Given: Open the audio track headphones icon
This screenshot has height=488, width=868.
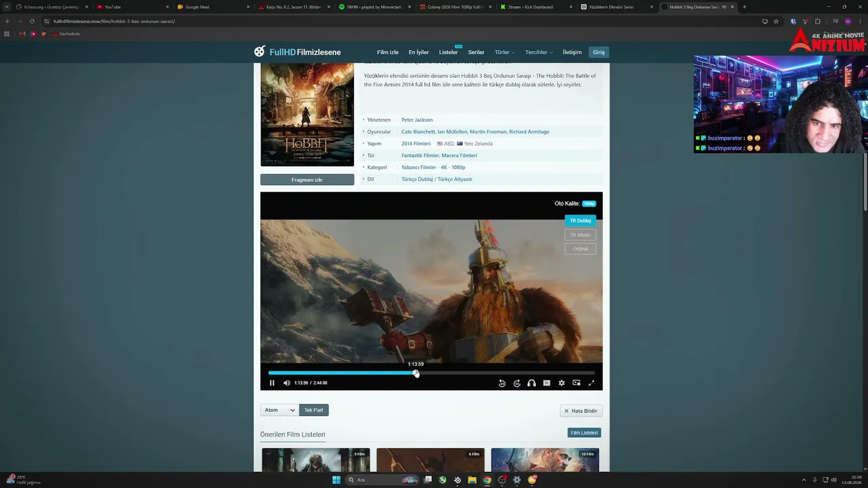Looking at the screenshot, I should [532, 383].
